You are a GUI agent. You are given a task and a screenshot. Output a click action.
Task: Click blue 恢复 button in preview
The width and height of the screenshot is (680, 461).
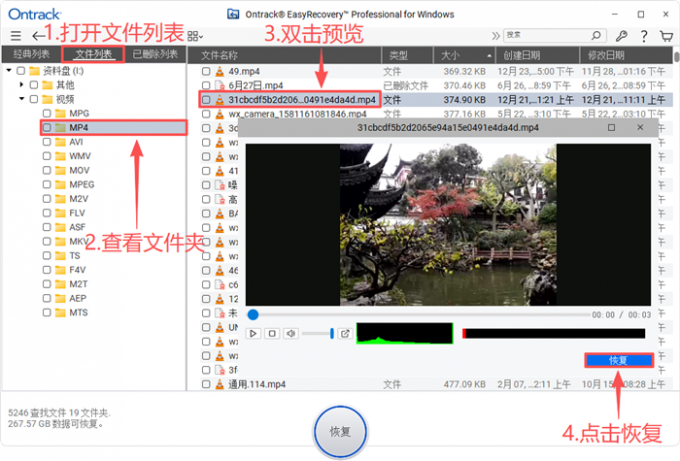pyautogui.click(x=619, y=360)
